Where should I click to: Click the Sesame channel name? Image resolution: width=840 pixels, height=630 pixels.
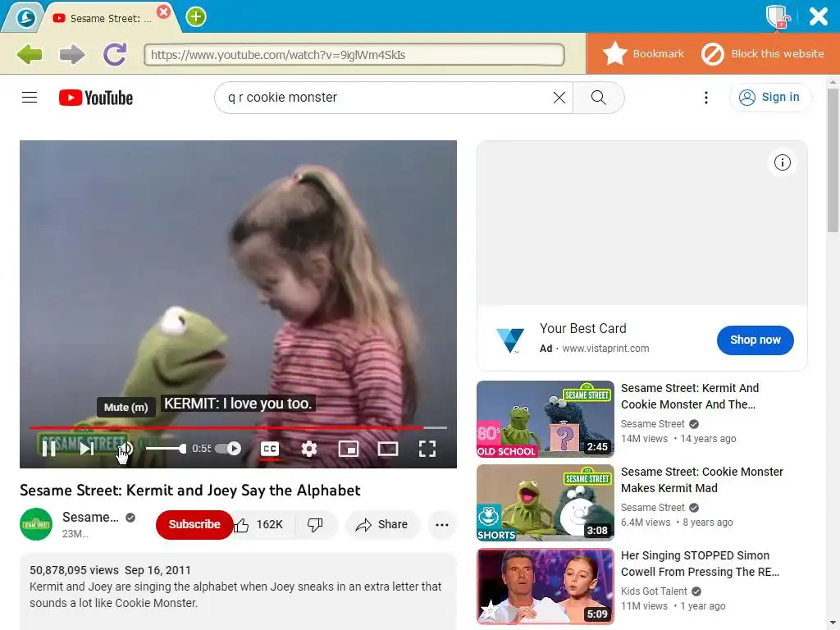pyautogui.click(x=90, y=518)
